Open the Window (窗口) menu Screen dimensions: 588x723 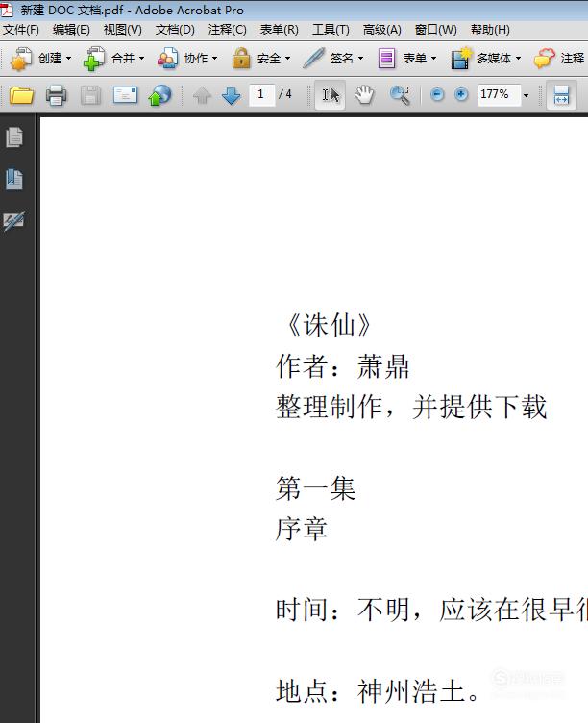click(x=435, y=30)
